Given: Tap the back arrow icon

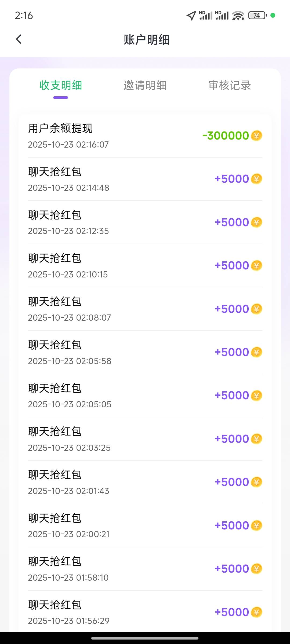Looking at the screenshot, I should coord(19,39).
